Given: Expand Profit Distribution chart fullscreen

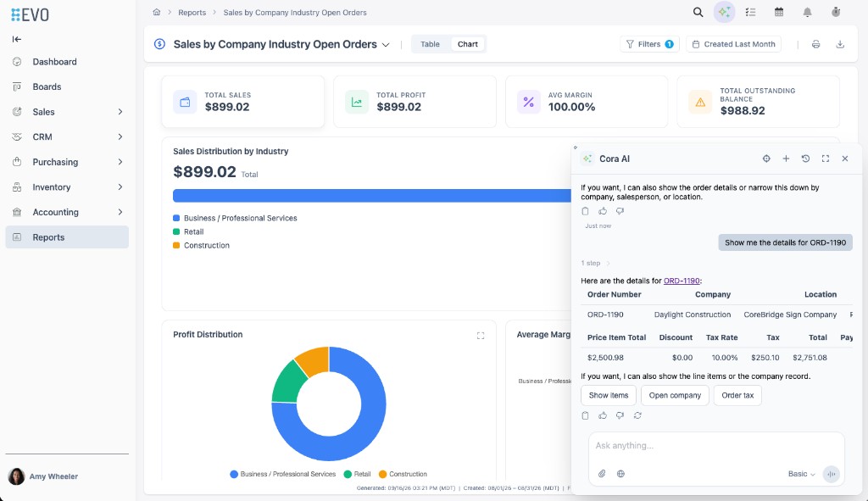Looking at the screenshot, I should (x=481, y=336).
